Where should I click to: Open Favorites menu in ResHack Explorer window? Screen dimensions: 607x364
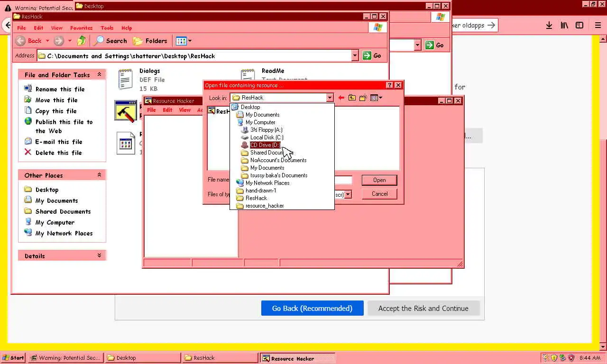(x=81, y=28)
